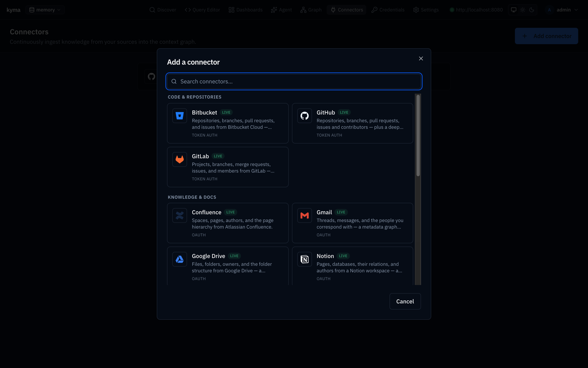Image resolution: width=588 pixels, height=368 pixels.
Task: Click the LIVE badge next to GitHub
Action: pyautogui.click(x=344, y=113)
